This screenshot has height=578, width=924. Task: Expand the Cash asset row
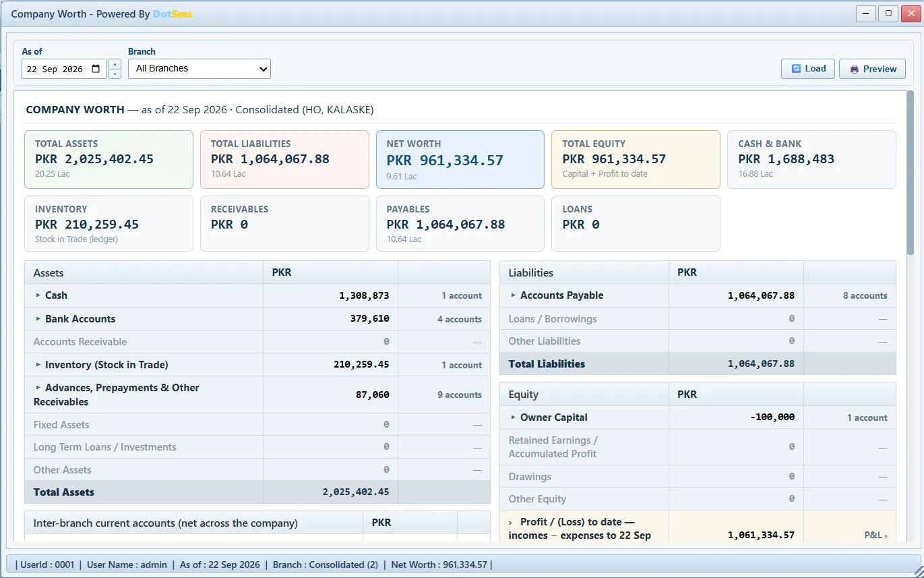point(38,295)
